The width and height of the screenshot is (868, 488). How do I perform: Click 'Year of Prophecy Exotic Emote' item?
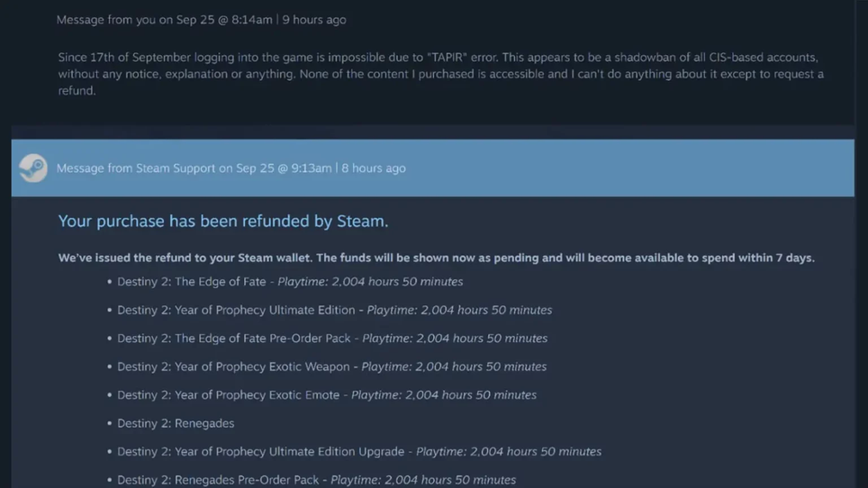point(229,395)
